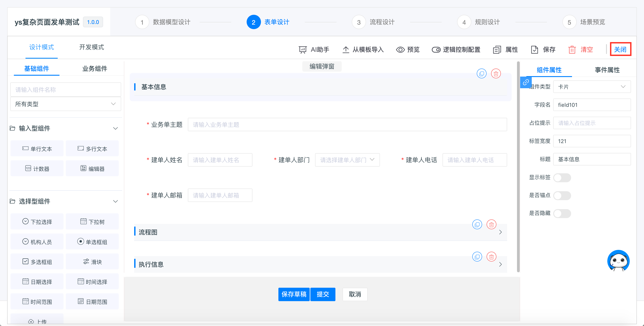Add a 单行文本 component
The image size is (644, 326).
[37, 148]
